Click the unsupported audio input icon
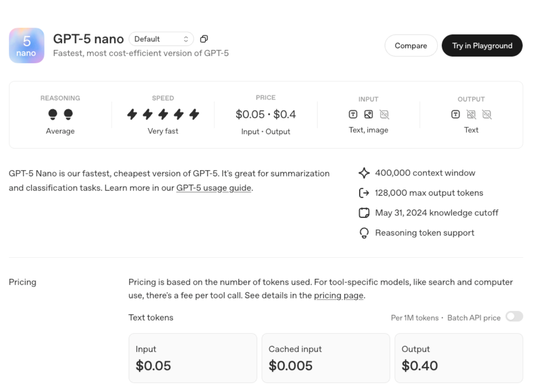 [384, 114]
